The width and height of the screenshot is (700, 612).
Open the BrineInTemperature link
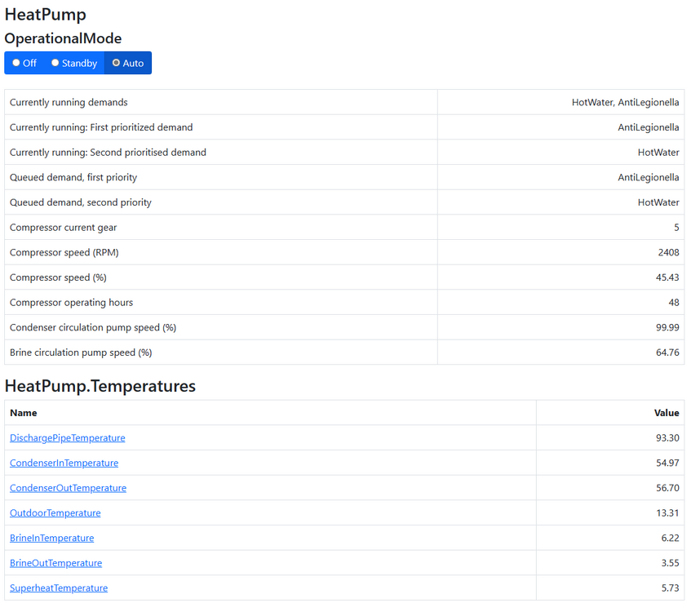(x=51, y=538)
